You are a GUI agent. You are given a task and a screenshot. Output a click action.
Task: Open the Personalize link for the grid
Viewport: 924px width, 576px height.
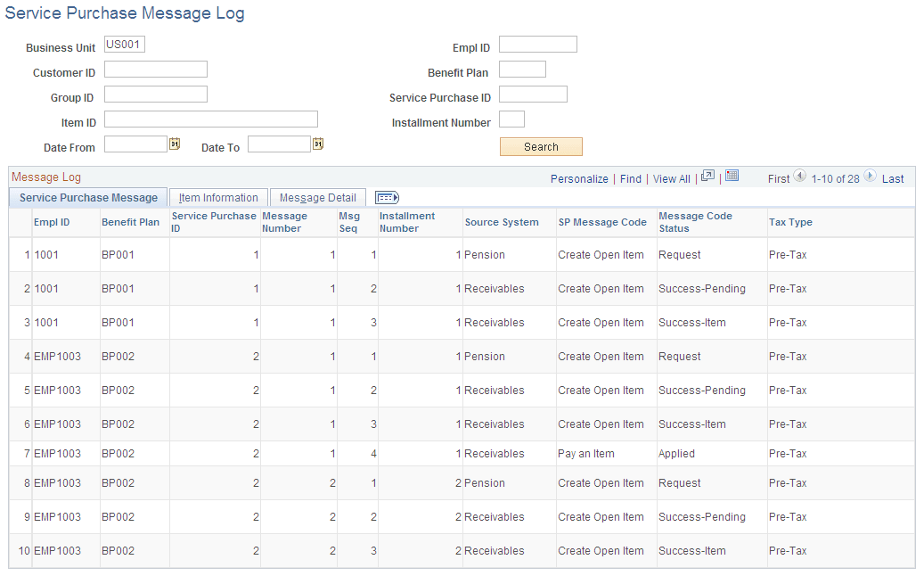pos(579,178)
